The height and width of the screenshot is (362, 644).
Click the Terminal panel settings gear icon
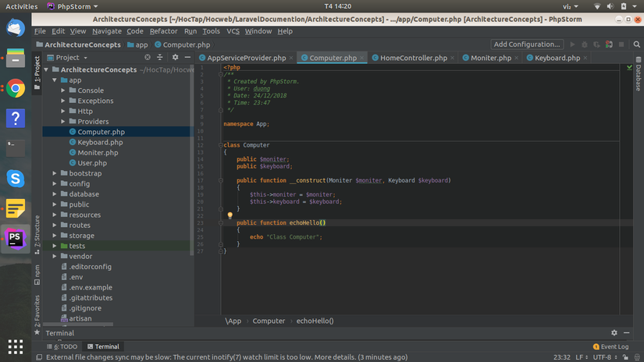click(614, 333)
